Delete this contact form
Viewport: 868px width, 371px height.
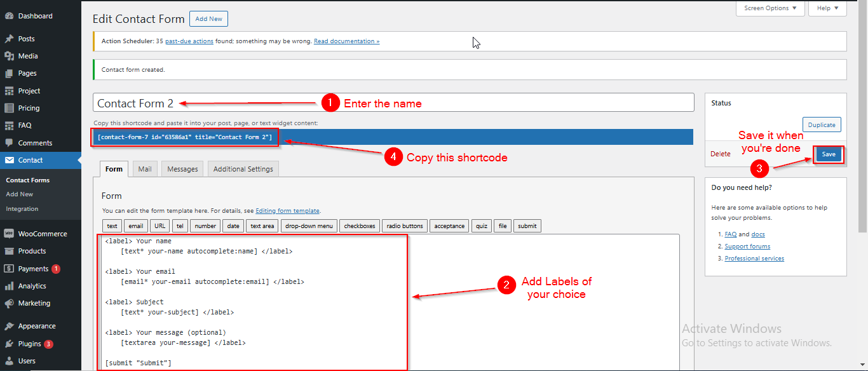click(x=721, y=154)
